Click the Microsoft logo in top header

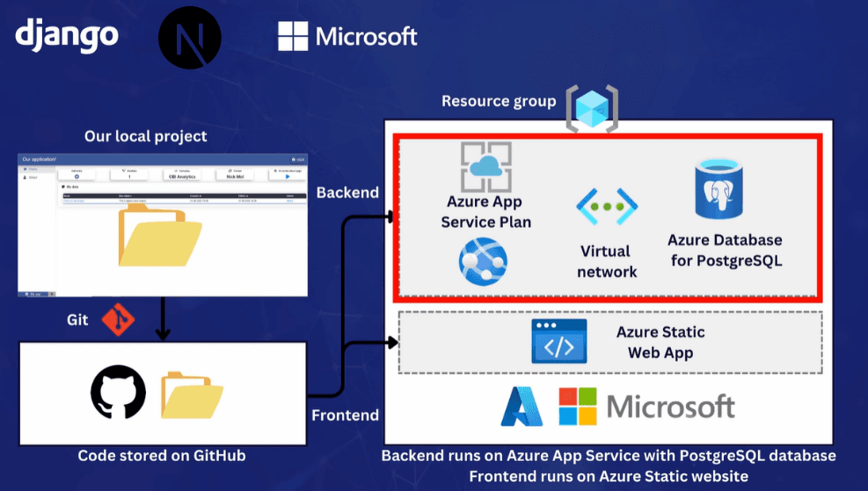click(347, 36)
